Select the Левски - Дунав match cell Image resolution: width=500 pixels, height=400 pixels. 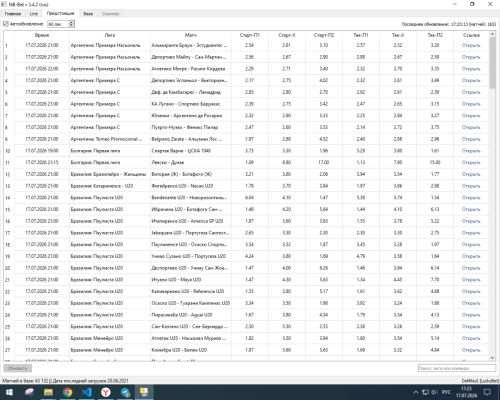[191, 162]
